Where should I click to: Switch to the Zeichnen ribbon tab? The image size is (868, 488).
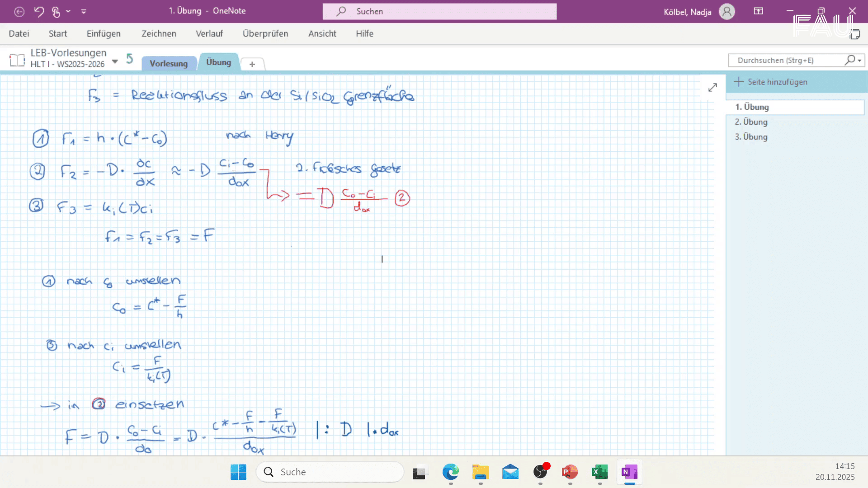click(159, 33)
